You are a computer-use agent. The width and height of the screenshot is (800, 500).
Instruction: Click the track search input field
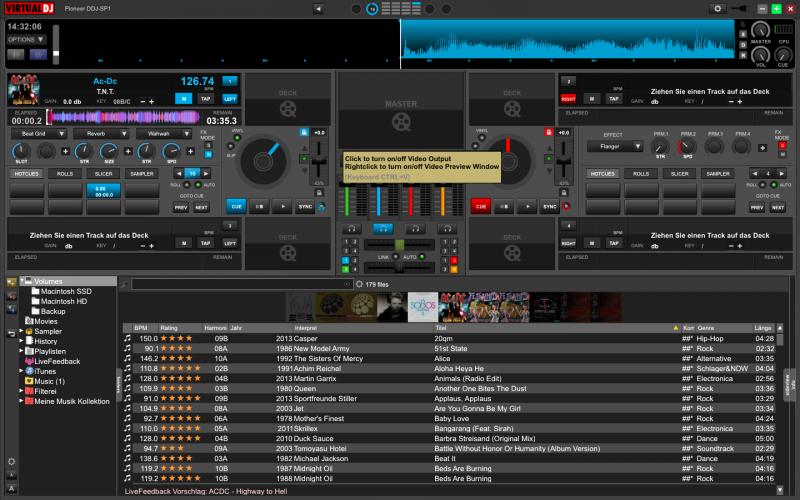[242, 284]
